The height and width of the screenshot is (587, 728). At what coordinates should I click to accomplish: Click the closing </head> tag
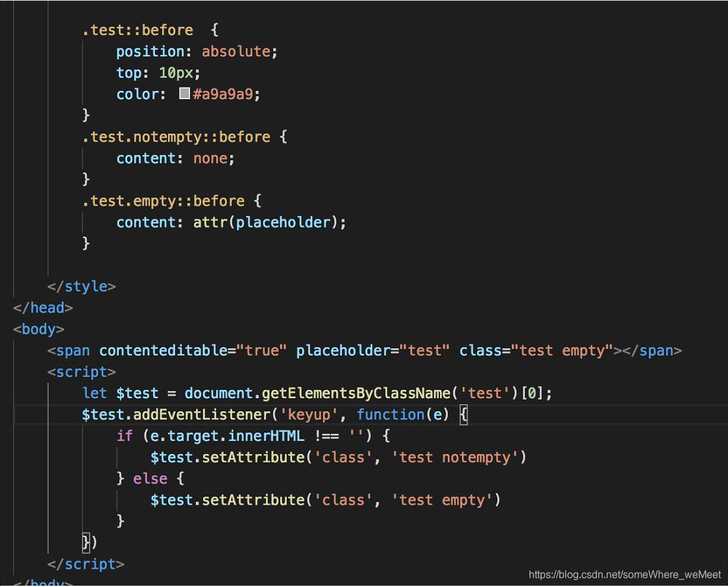point(42,307)
